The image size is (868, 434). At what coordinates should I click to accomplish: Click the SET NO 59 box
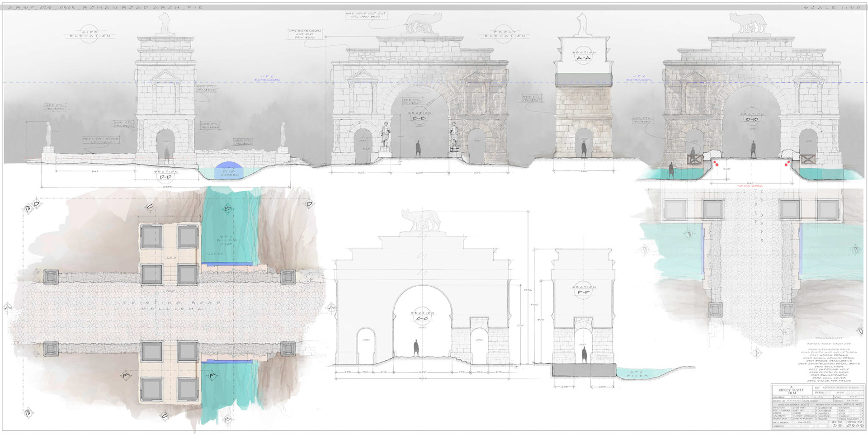tap(837, 424)
